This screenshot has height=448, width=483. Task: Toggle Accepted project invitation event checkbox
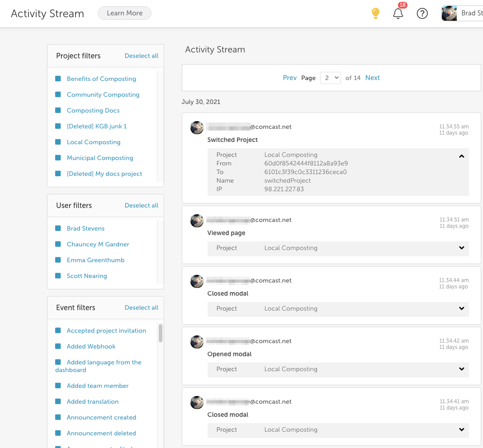click(58, 330)
